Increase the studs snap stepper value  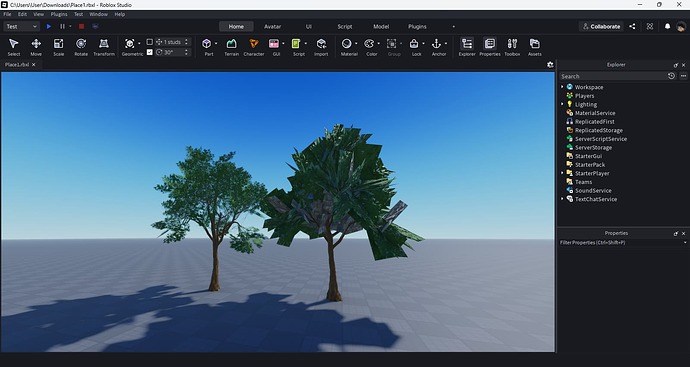(x=187, y=40)
